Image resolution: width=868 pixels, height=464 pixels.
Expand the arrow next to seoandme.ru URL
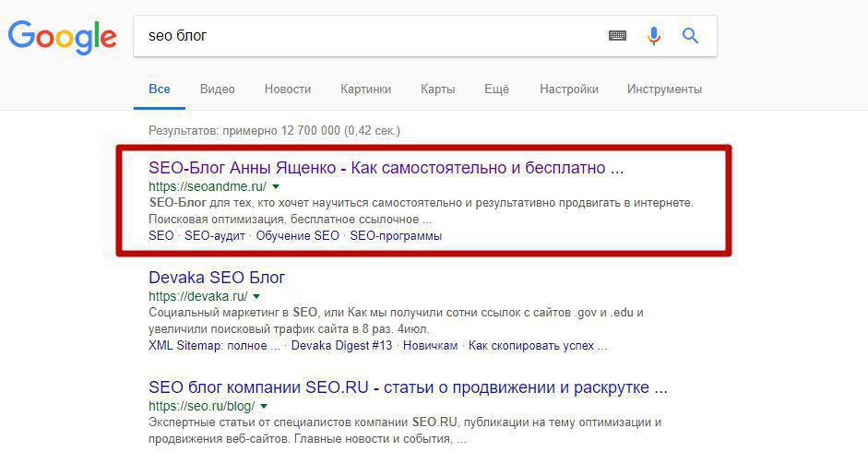point(276,187)
